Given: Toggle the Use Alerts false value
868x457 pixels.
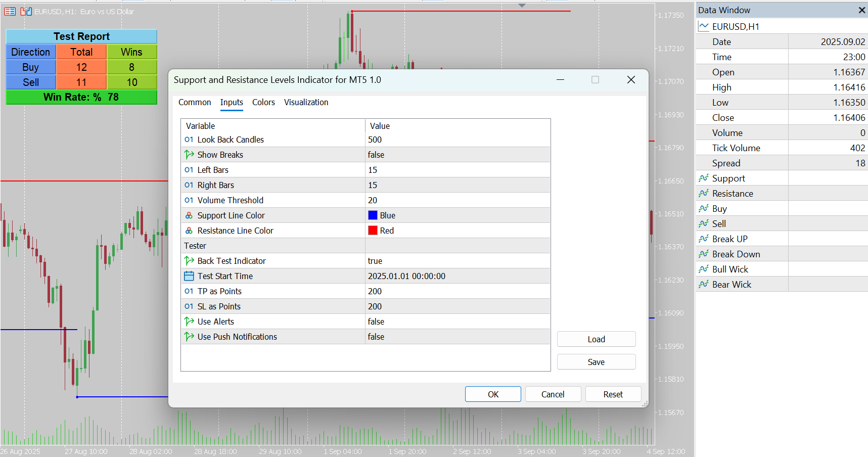Looking at the screenshot, I should [x=458, y=322].
